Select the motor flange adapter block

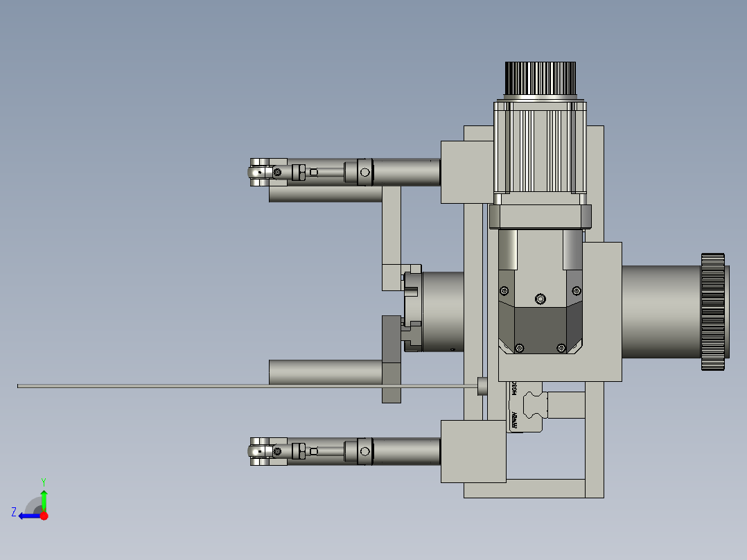coord(541,216)
